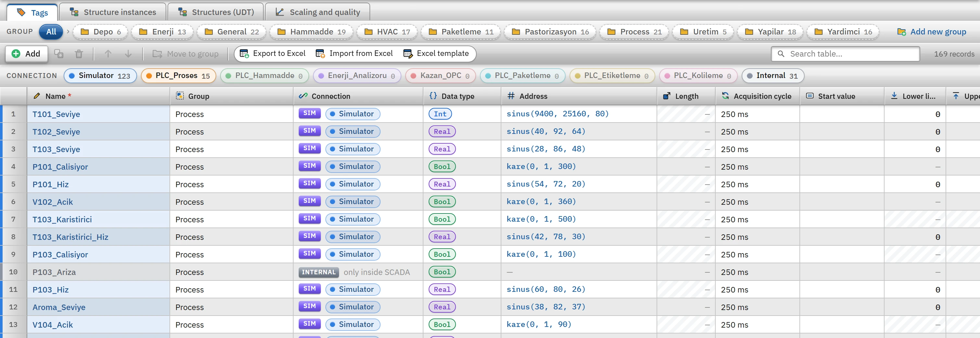
Task: Select the All group filter
Action: click(x=51, y=32)
